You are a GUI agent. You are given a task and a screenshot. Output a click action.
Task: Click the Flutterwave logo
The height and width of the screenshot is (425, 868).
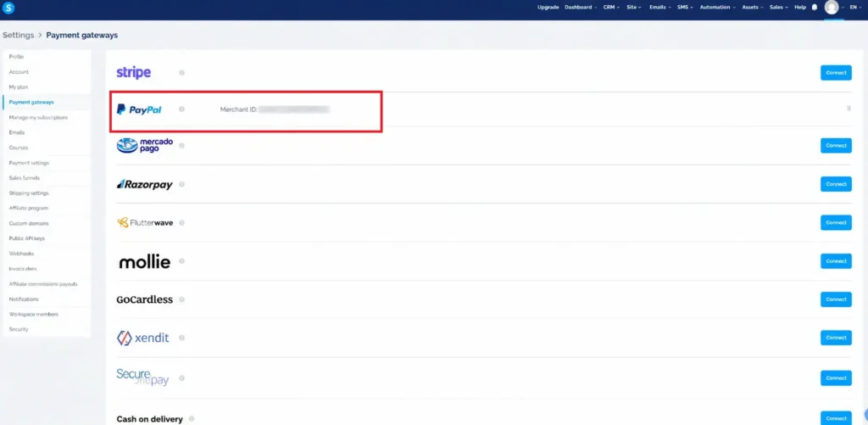click(144, 223)
